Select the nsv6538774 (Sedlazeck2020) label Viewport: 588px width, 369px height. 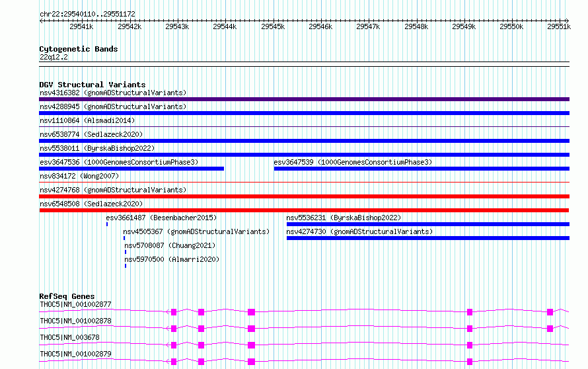click(x=91, y=134)
